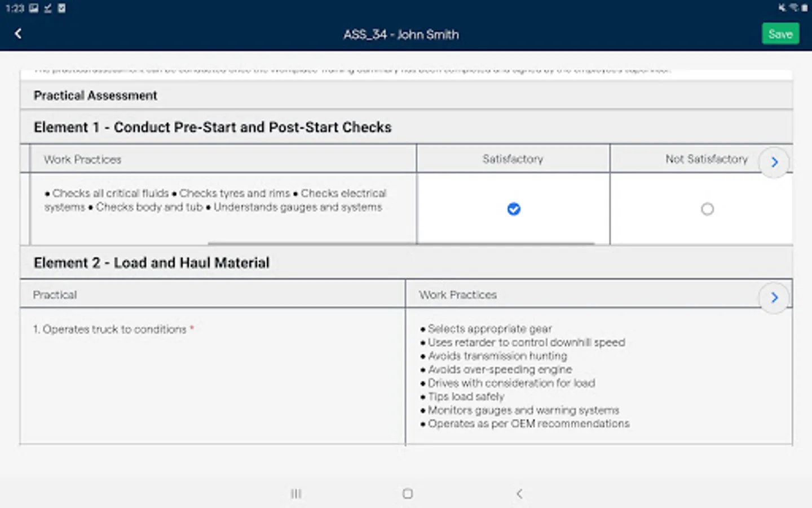Click the 'Not Satisfactory' column header
Image resolution: width=812 pixels, height=508 pixels.
[x=707, y=159]
